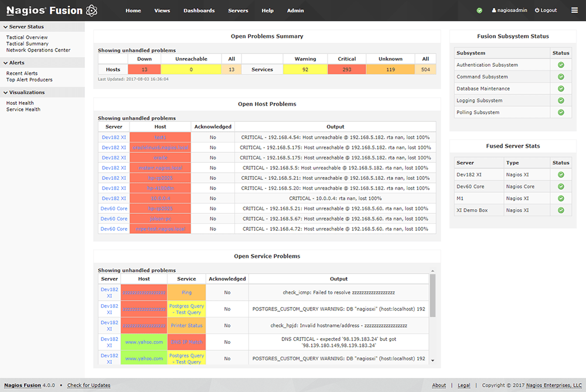586x392 pixels.
Task: Collapse the Alerts sidebar section
Action: pos(17,63)
